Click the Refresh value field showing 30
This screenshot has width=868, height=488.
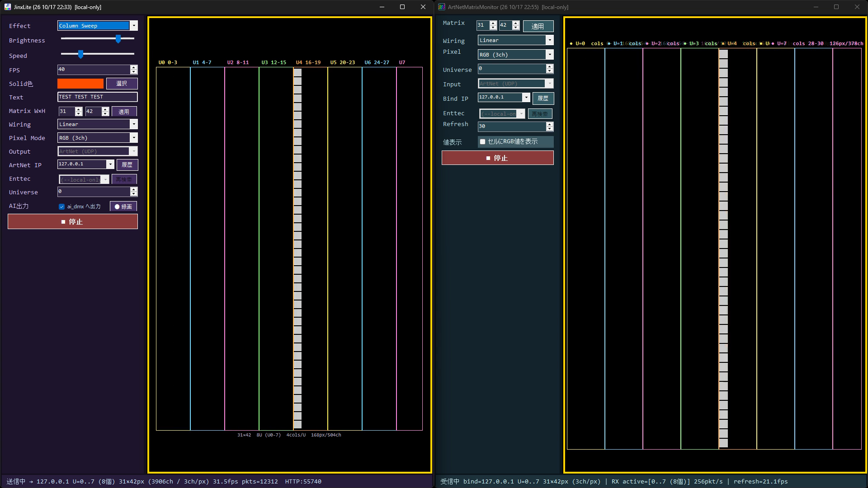pos(512,127)
